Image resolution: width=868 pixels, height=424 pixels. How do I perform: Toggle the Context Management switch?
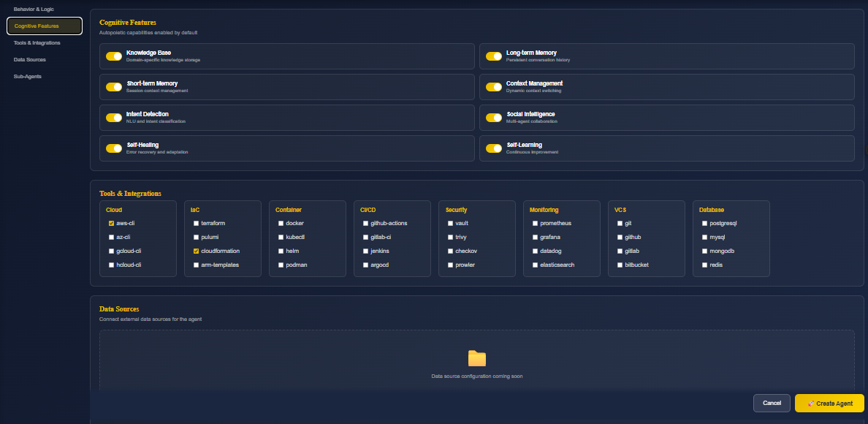coord(494,87)
